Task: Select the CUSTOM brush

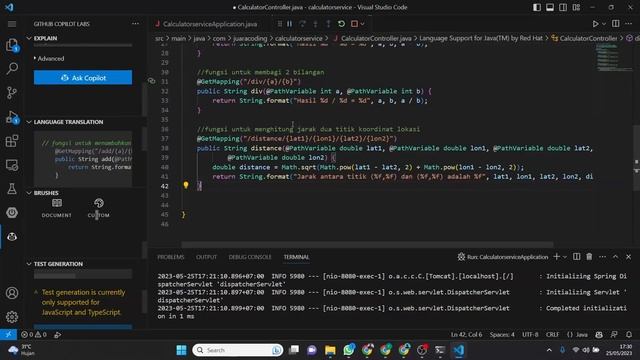Action: click(x=98, y=208)
